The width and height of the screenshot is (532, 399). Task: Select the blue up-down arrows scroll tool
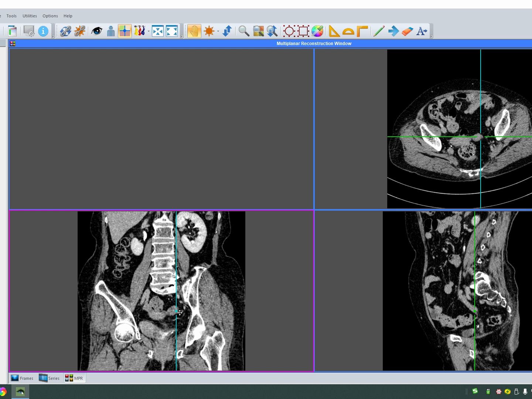tap(227, 31)
